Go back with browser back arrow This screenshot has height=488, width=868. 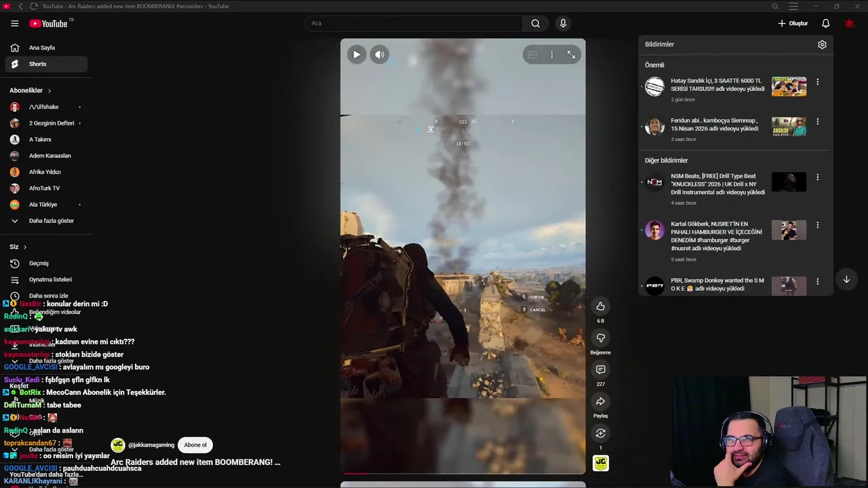(20, 6)
